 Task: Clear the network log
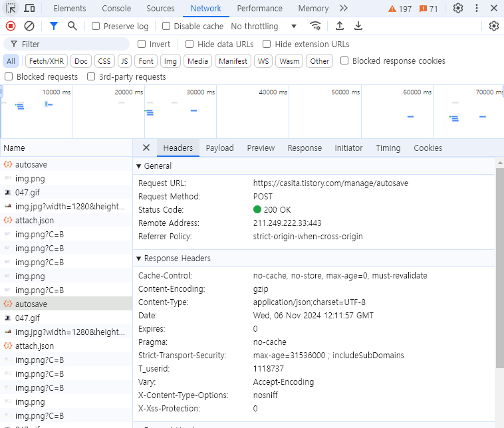(x=29, y=26)
